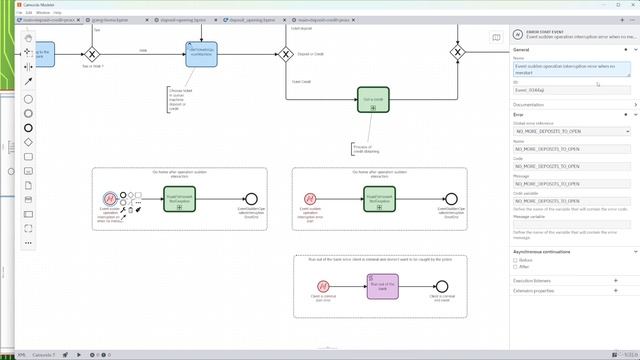Append gateway from the context pad
640x360 pixels.
pos(131,195)
